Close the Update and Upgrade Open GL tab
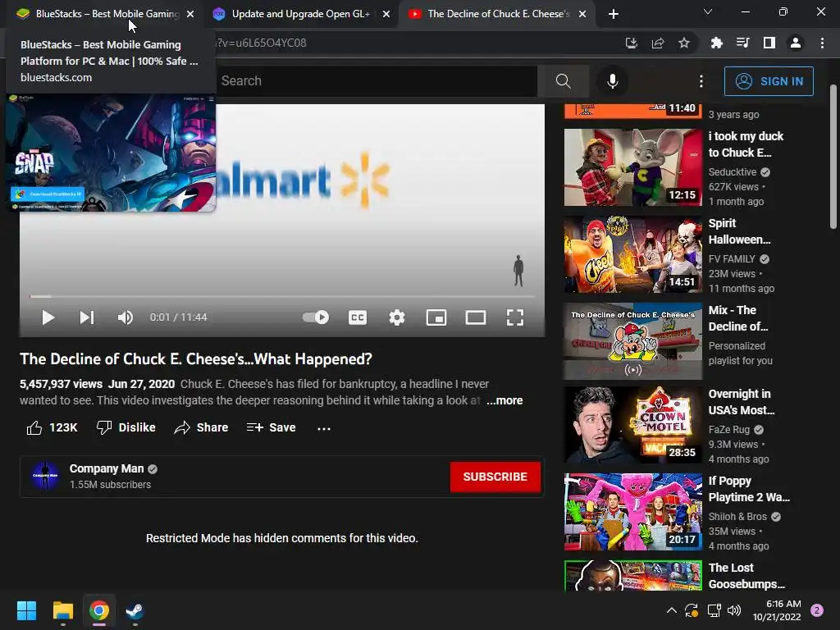 click(386, 14)
